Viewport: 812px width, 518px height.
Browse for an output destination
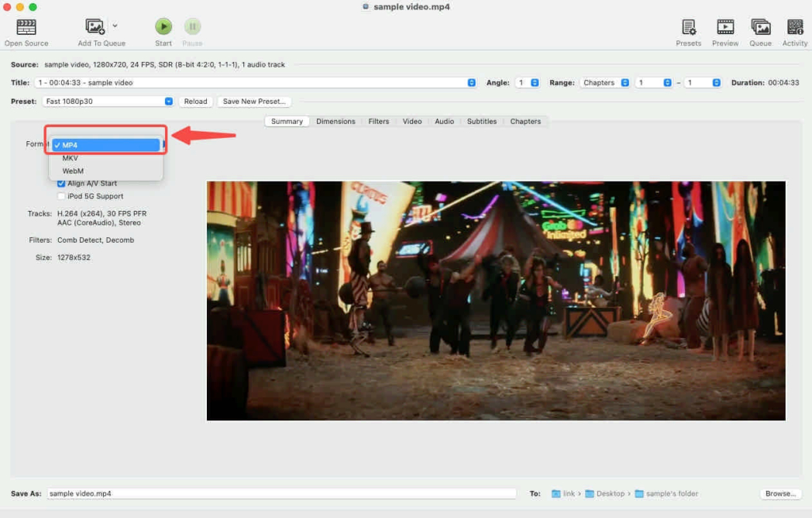(780, 493)
